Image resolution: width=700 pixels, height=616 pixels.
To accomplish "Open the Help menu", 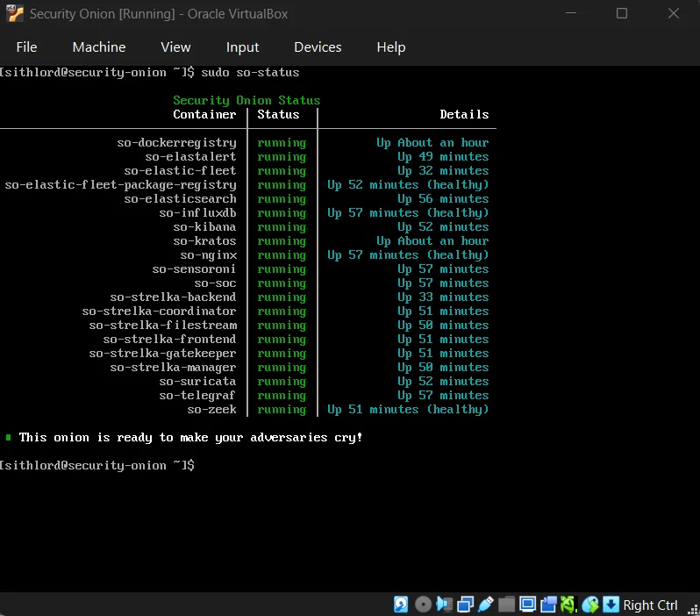I will point(390,47).
